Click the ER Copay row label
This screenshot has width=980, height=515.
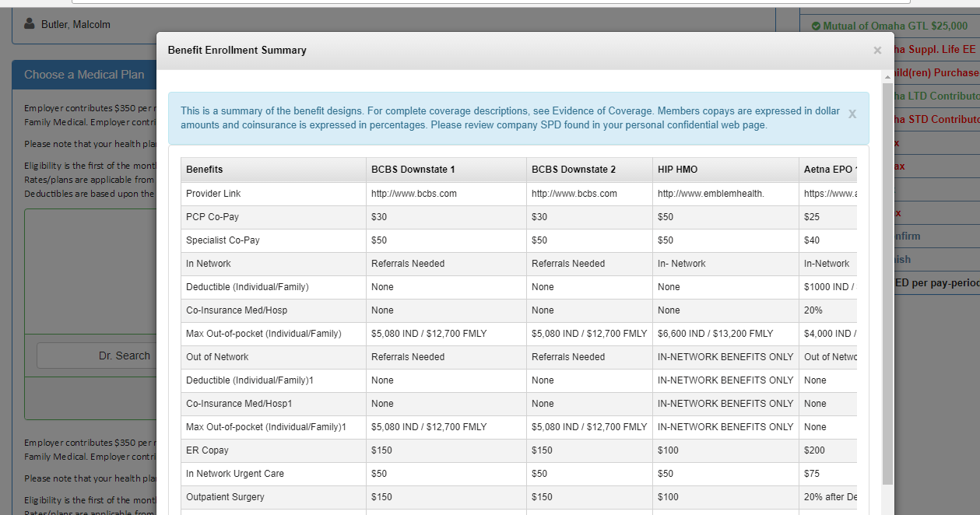point(207,450)
